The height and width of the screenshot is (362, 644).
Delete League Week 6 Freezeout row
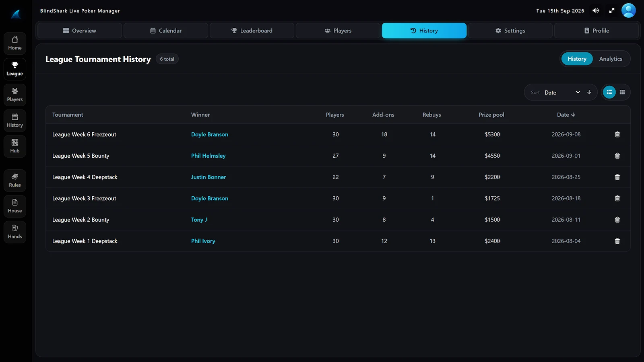617,134
